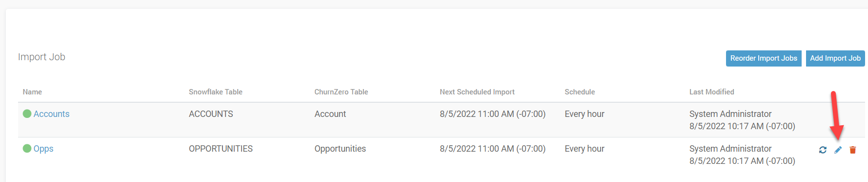
Task: Click the Reorder Import Jobs button
Action: point(764,58)
